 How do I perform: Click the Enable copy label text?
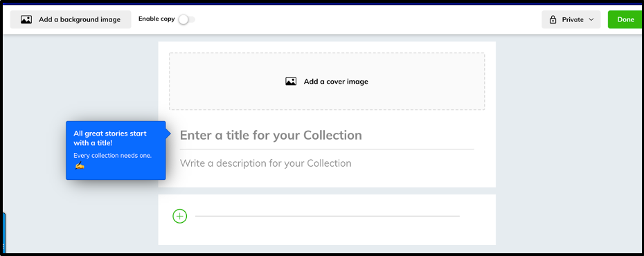pos(156,19)
